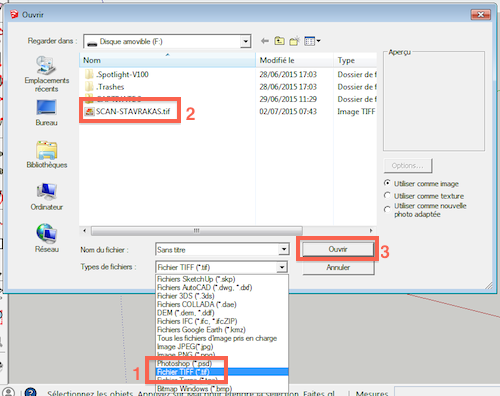Click the file list scroll right arrow

[x=371, y=231]
